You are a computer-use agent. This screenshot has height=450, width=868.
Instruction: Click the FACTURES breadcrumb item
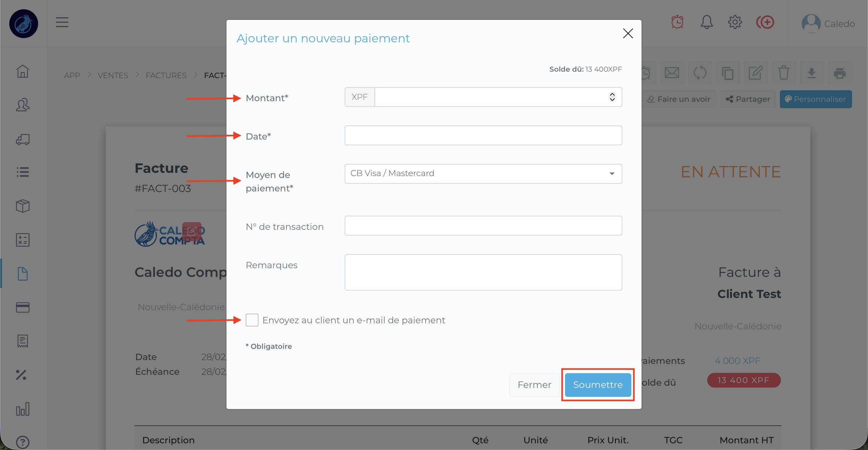pos(166,76)
